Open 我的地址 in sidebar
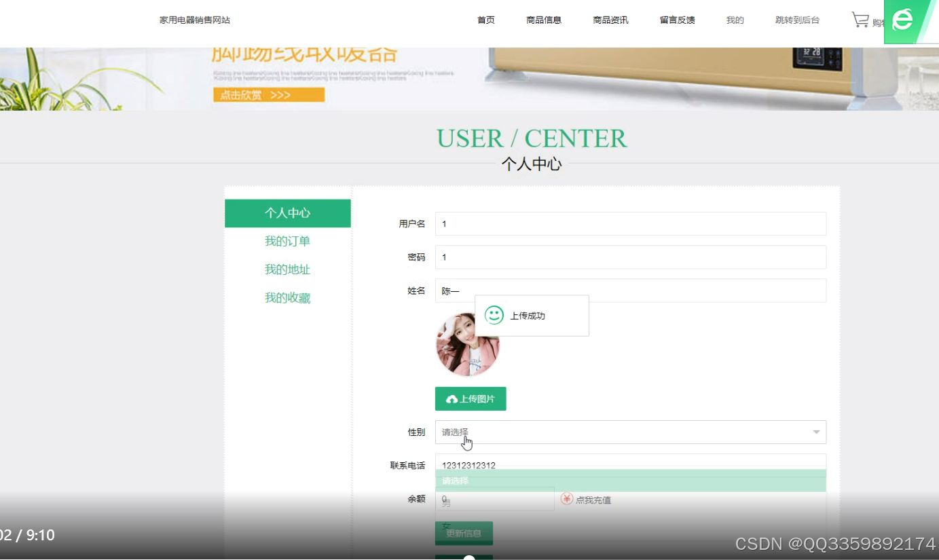The height and width of the screenshot is (560, 939). (x=288, y=270)
